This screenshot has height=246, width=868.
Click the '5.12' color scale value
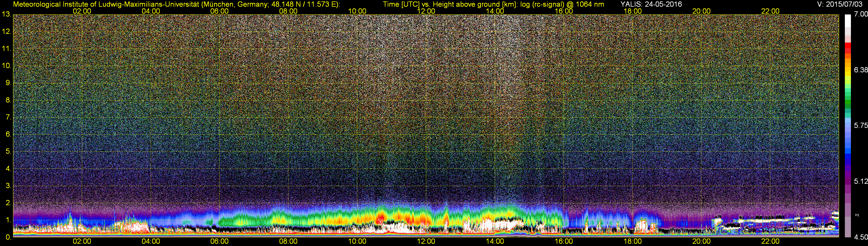[x=861, y=182]
